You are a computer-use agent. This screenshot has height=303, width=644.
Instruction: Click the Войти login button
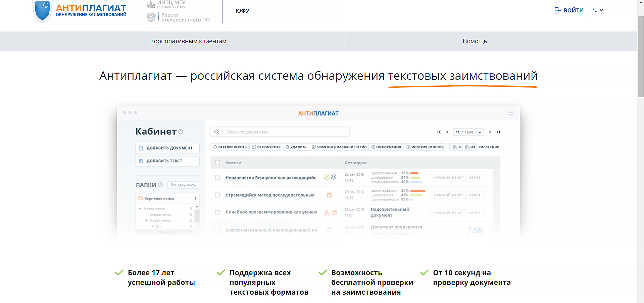tap(569, 10)
